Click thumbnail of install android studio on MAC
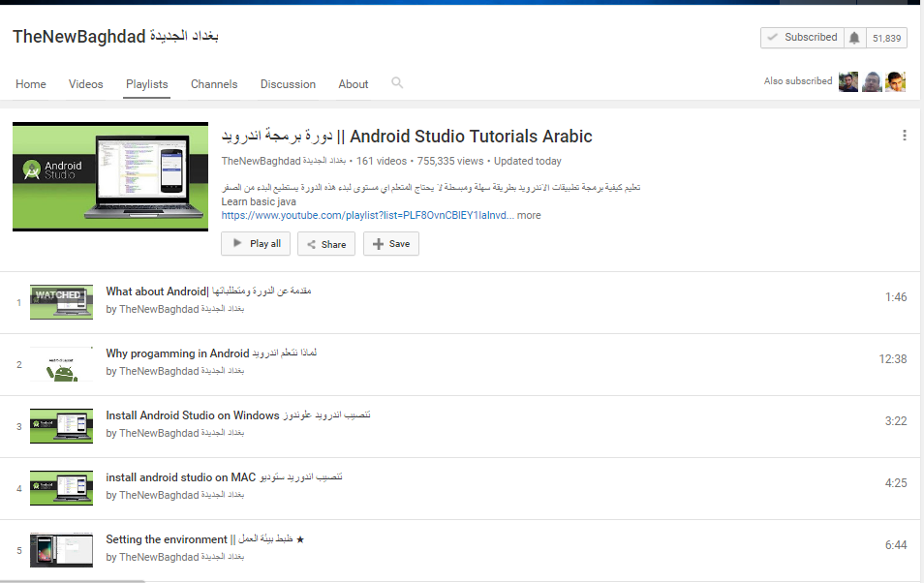 pyautogui.click(x=61, y=488)
